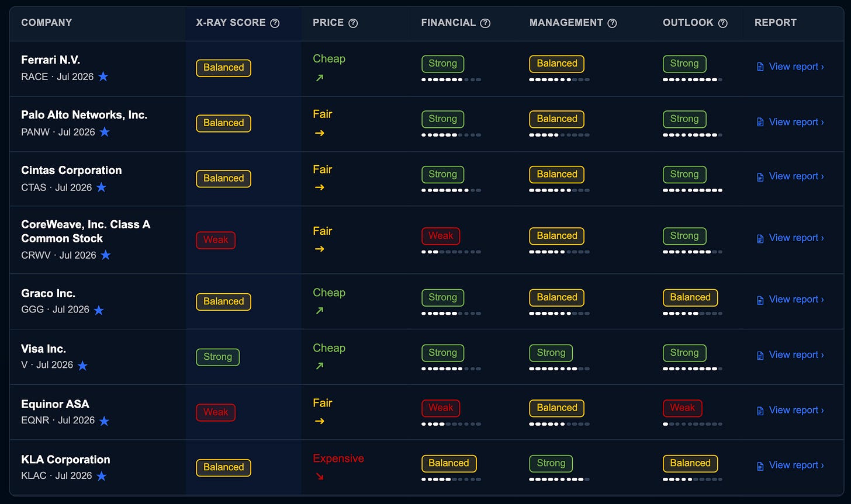Image resolution: width=851 pixels, height=504 pixels.
Task: Click Equinor's Weak outlook badge
Action: (x=683, y=408)
